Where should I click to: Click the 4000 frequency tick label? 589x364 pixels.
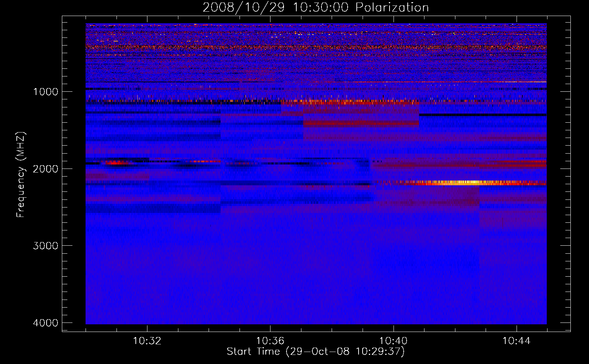coord(46,323)
